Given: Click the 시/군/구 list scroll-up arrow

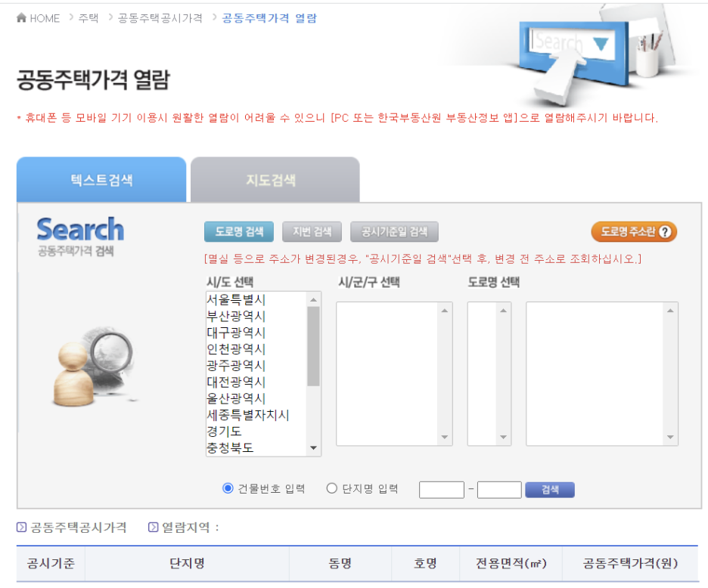Looking at the screenshot, I should click(445, 311).
